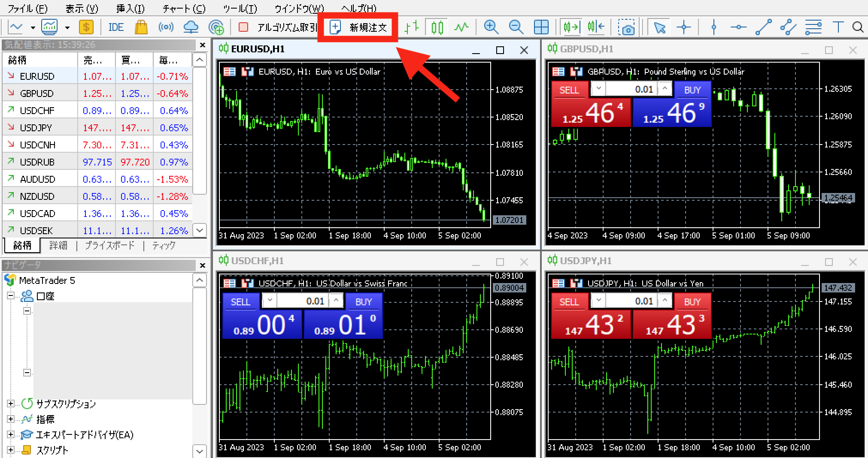
Task: Open the 挿入(I) menu
Action: point(131,9)
